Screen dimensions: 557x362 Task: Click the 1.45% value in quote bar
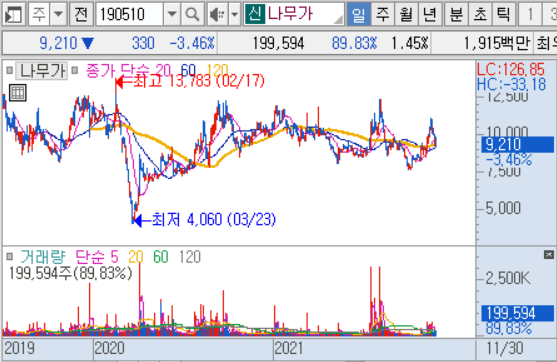(x=410, y=43)
